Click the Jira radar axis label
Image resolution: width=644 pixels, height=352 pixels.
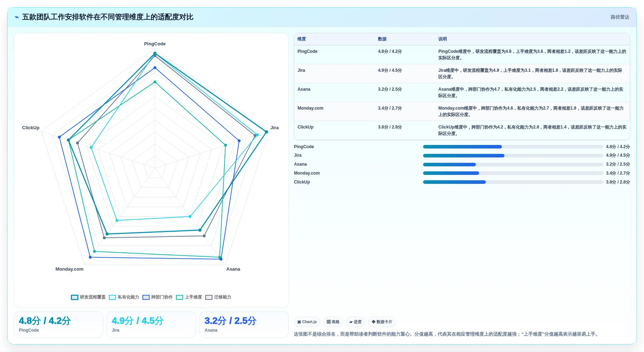(275, 128)
